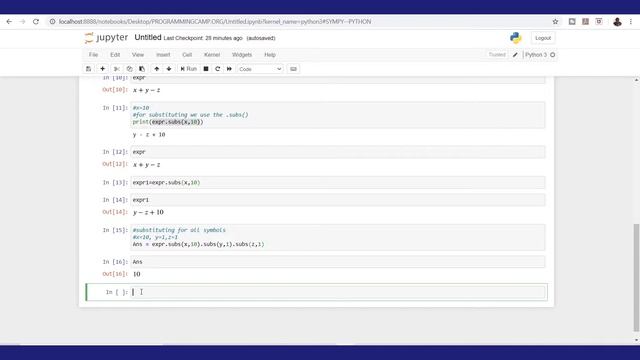Image resolution: width=640 pixels, height=360 pixels.
Task: Select cell In [11] with print(expr.subs(x,10))
Action: (338, 115)
